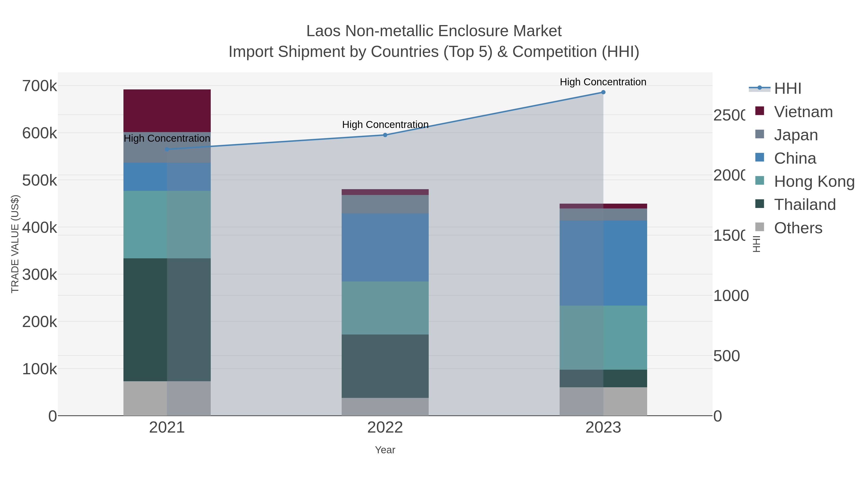Click the 2023 x-axis label
This screenshot has height=488, width=868.
(603, 427)
